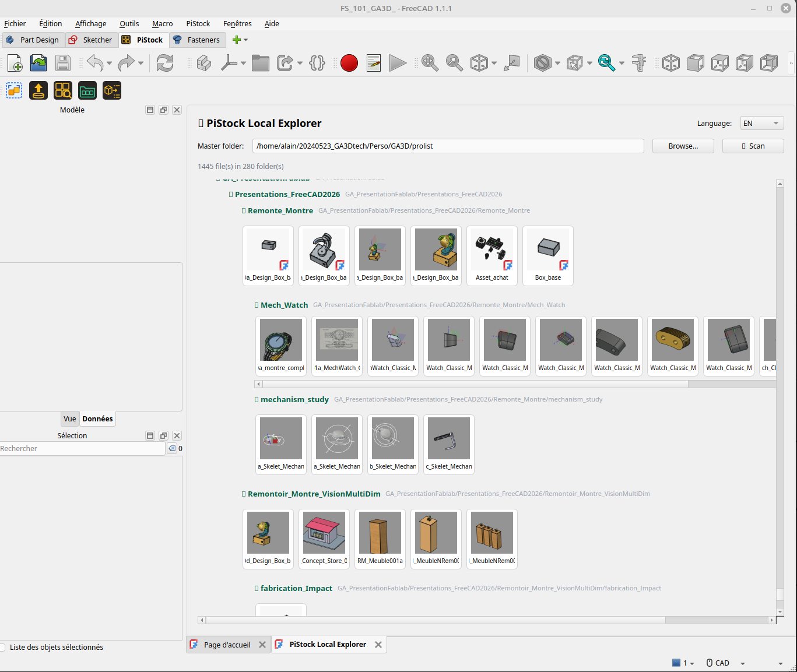
Task: Switch to the isometric view cube
Action: 671,63
